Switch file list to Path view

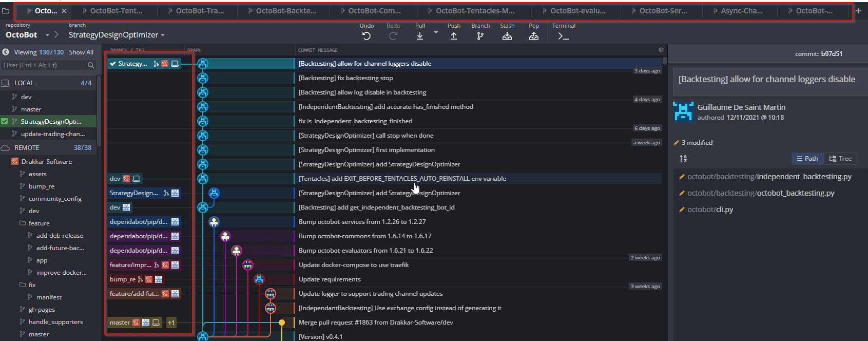pyautogui.click(x=807, y=159)
